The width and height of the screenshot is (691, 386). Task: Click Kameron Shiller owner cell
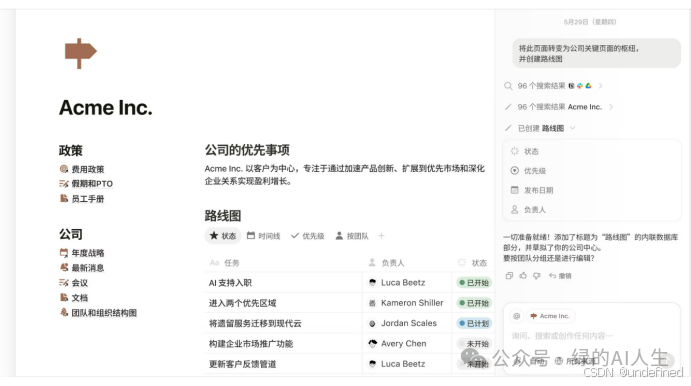tap(406, 303)
